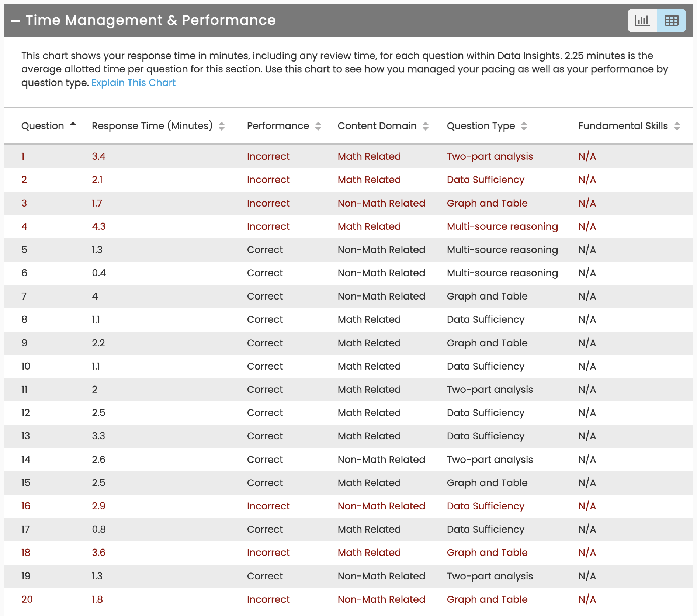Click Incorrect status for question 4
This screenshot has width=697, height=616.
point(268,226)
